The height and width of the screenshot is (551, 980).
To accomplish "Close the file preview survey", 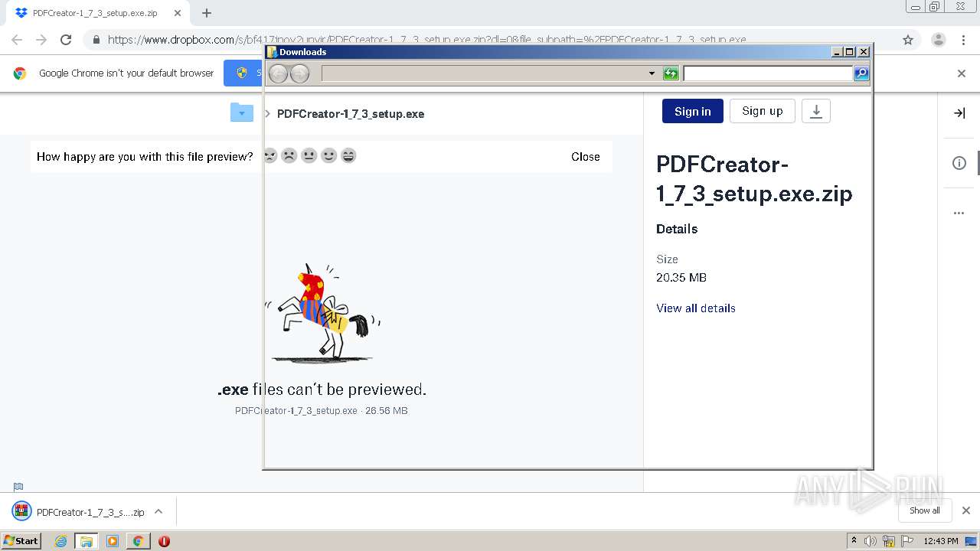I will click(x=586, y=157).
